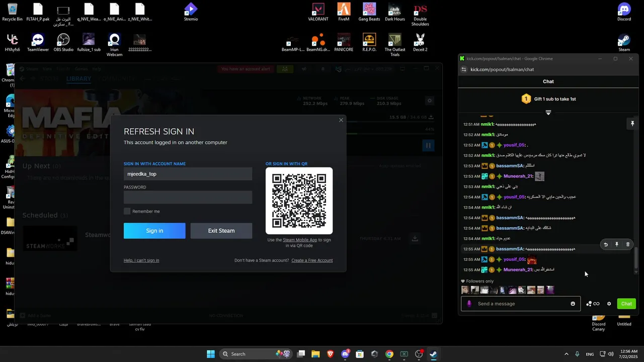Open the FLTAH_P.pak file icon

38,12
